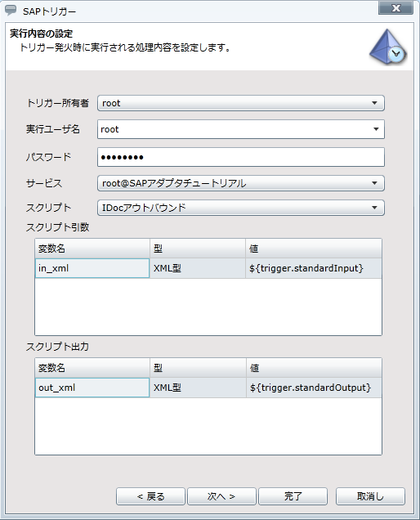Select the in_xml variable name cell
The image size is (420, 520).
coord(92,268)
